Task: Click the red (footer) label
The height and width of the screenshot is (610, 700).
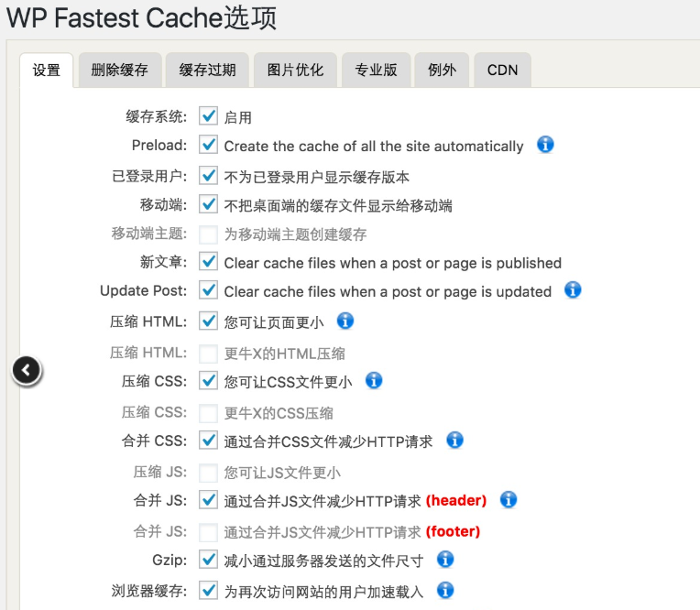Action: (x=454, y=531)
